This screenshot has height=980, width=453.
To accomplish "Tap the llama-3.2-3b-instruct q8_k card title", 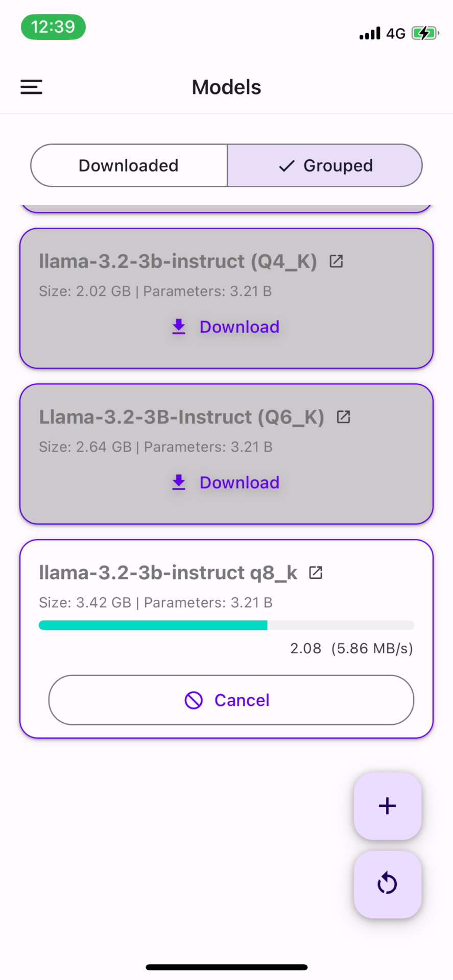I will point(168,573).
